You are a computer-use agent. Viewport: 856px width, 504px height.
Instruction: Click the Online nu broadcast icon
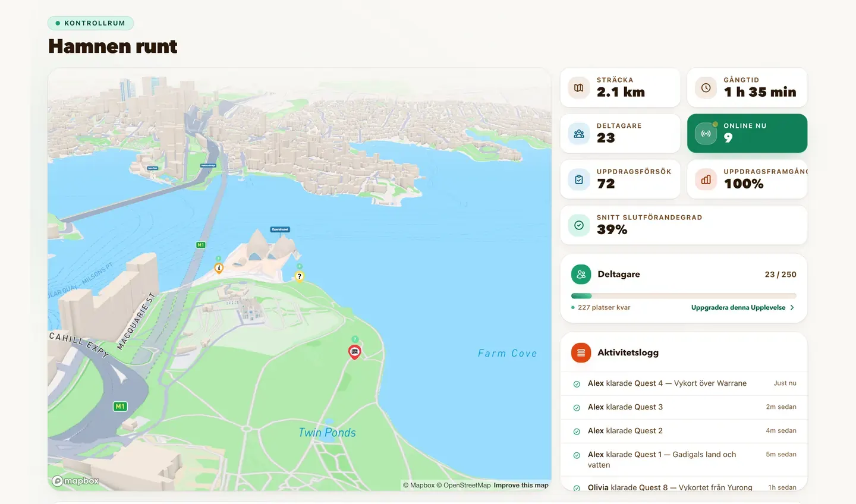706,134
